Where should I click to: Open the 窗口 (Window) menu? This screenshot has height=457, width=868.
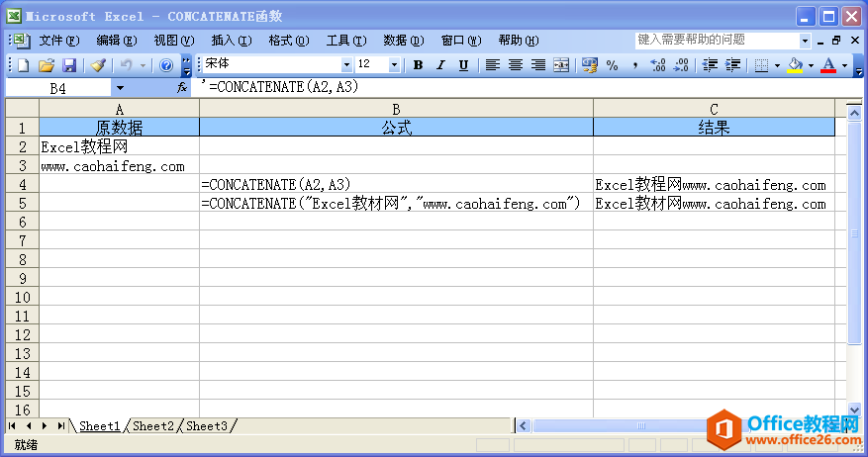[x=461, y=41]
